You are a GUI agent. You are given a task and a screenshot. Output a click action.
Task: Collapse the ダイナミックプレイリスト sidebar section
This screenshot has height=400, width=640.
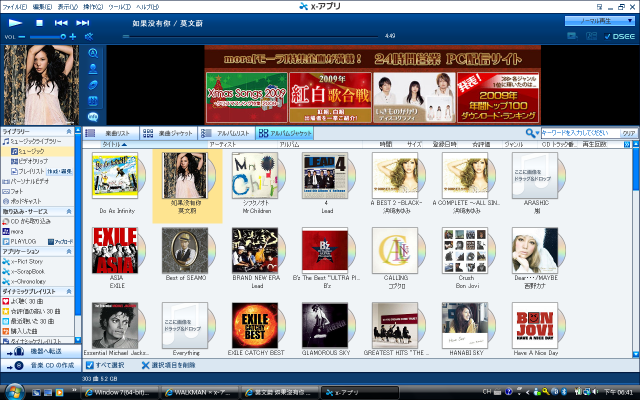point(69,291)
